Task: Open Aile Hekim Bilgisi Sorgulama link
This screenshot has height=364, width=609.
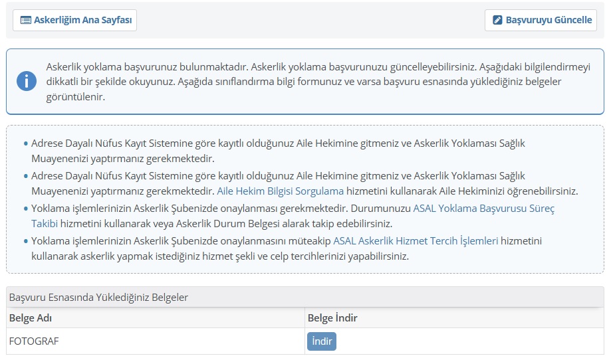Action: [280, 191]
